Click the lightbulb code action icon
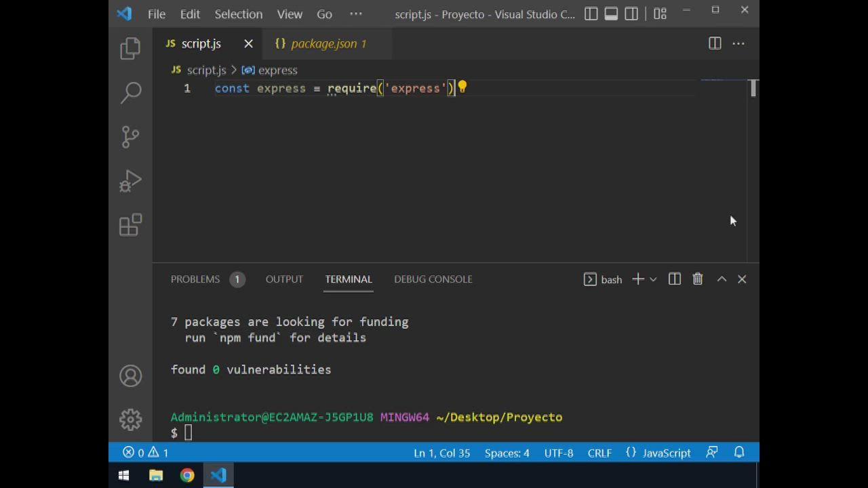Image resolution: width=868 pixels, height=488 pixels. point(462,87)
